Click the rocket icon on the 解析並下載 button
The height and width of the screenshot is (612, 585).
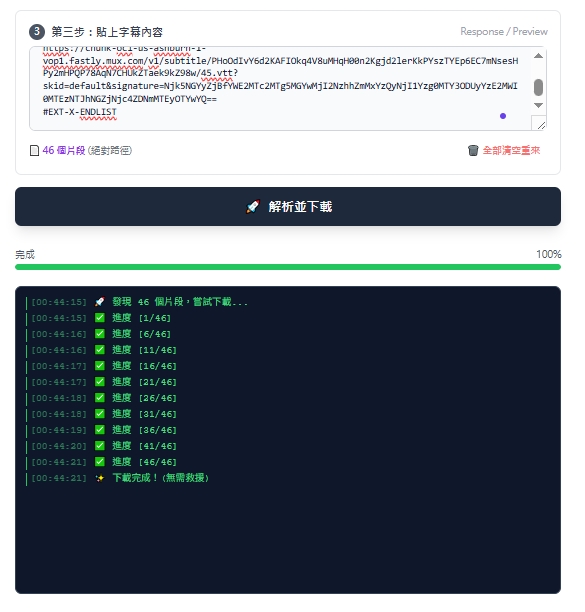tap(252, 206)
